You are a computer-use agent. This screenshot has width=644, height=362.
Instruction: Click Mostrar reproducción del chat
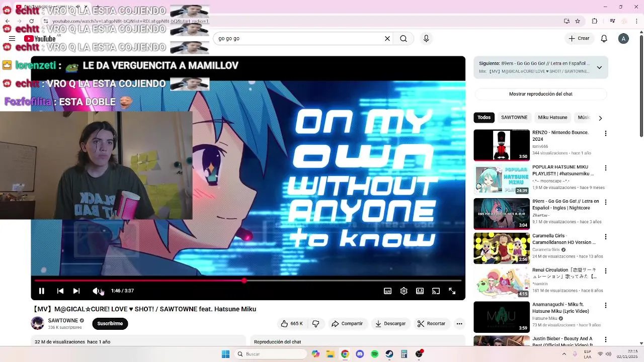(540, 94)
